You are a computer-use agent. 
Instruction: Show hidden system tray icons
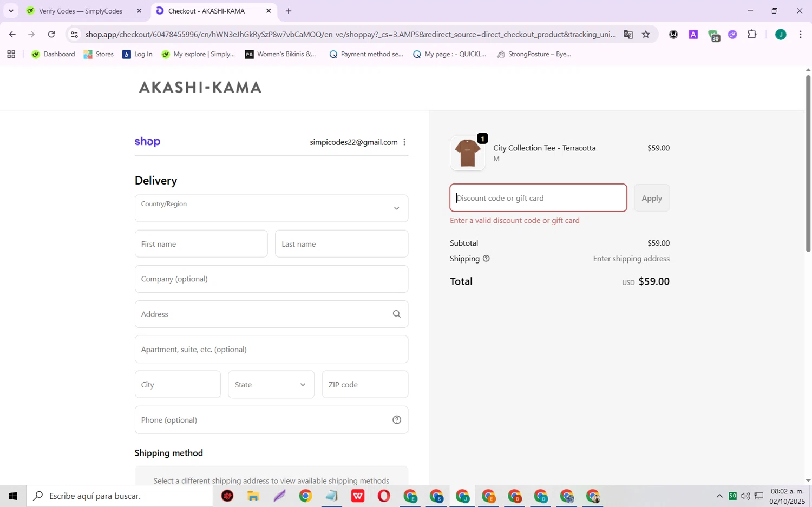(x=719, y=496)
